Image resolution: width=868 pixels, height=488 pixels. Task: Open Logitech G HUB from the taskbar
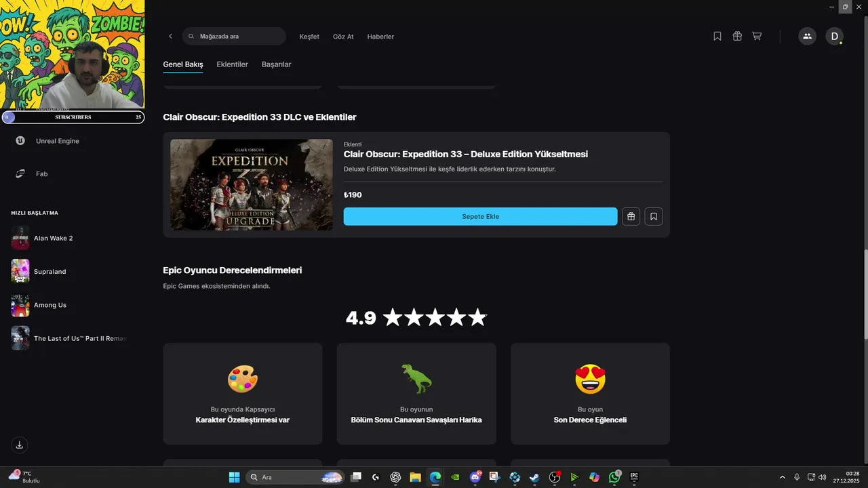tap(376, 477)
